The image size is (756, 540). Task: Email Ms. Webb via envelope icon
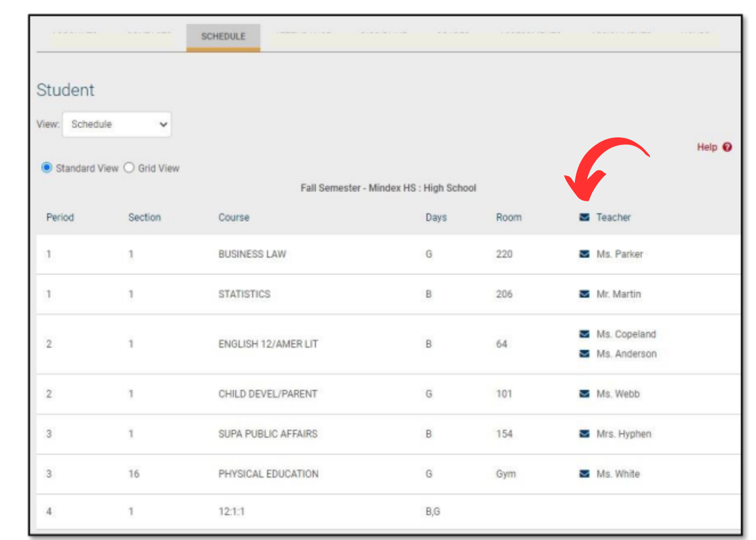click(584, 394)
